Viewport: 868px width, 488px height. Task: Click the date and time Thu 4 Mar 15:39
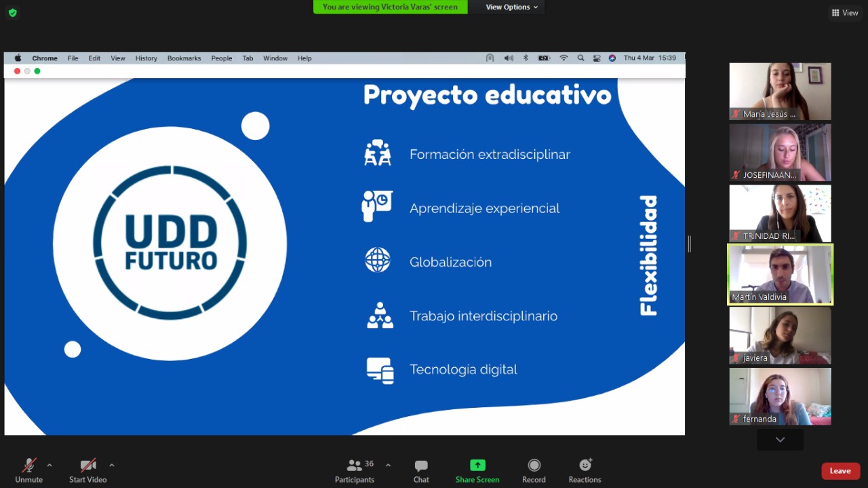[650, 58]
